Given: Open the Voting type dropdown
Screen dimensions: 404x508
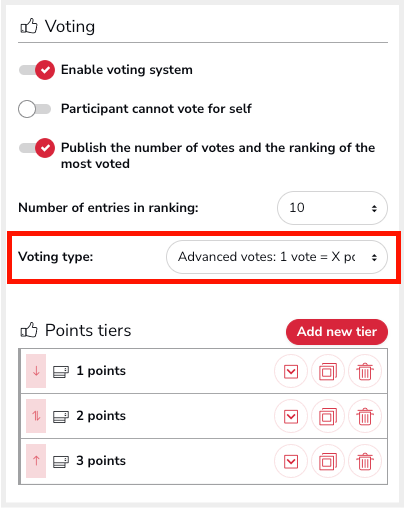Looking at the screenshot, I should point(277,257).
